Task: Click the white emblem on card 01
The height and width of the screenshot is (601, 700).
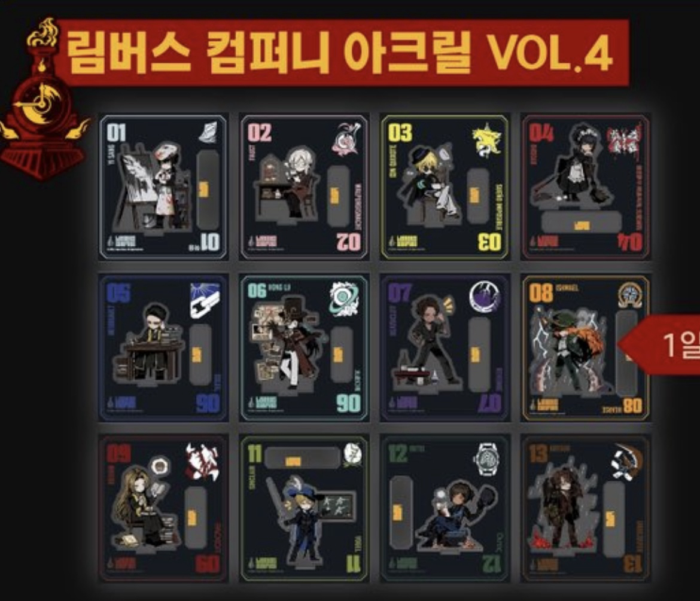Action: coord(208,132)
